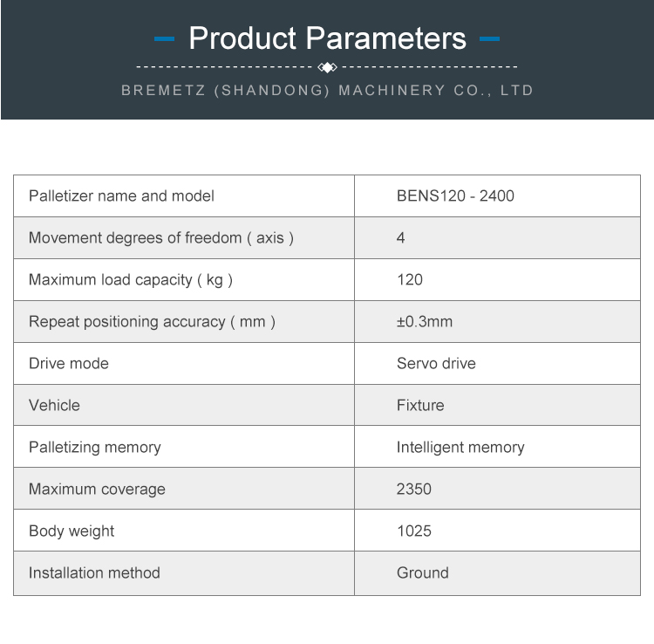Click the Movement degrees of freedom label

click(160, 237)
